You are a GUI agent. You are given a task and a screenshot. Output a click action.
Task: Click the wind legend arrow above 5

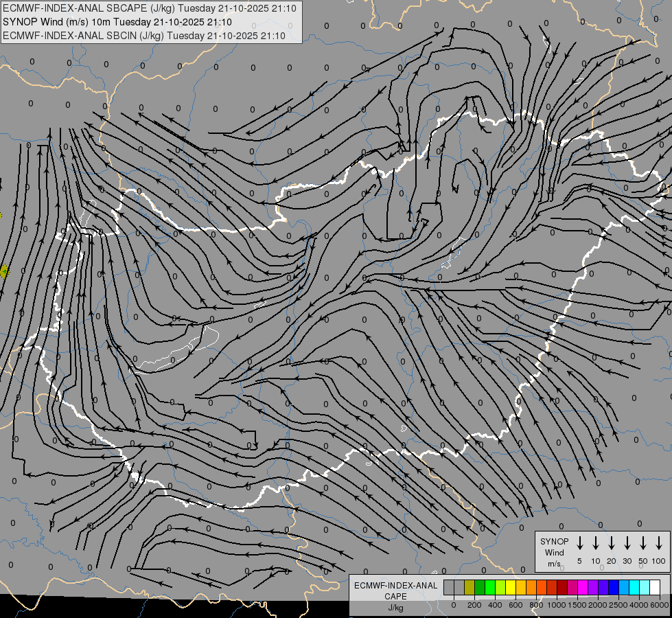pyautogui.click(x=579, y=543)
